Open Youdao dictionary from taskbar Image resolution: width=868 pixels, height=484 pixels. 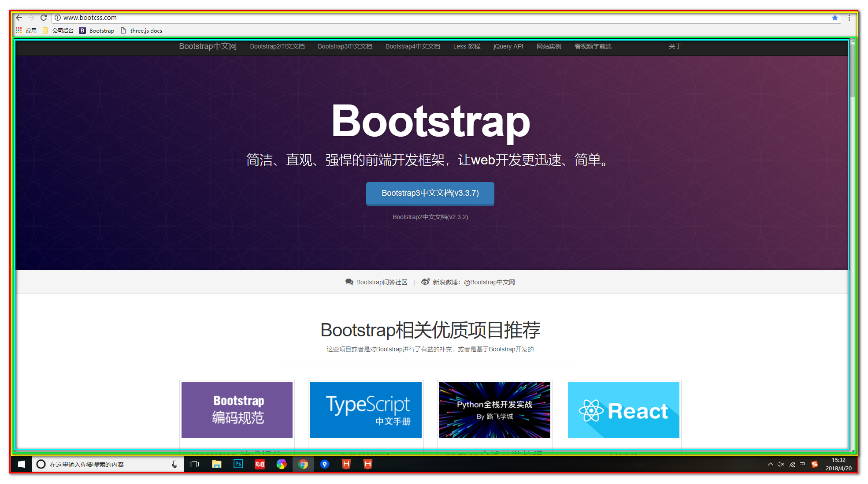[260, 464]
